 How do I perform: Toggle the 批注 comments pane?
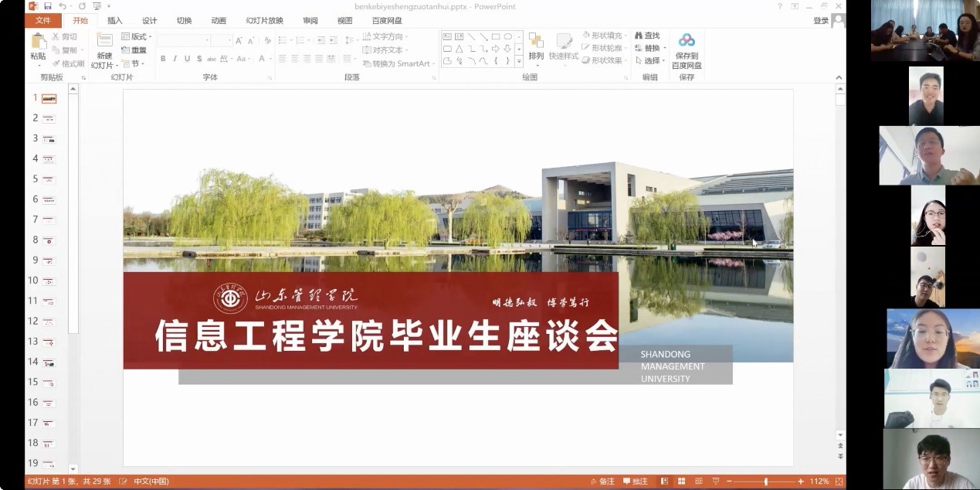pos(634,481)
